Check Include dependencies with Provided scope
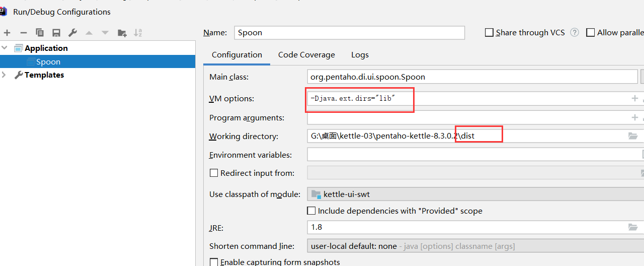Viewport: 644px width, 266px height. tap(311, 211)
